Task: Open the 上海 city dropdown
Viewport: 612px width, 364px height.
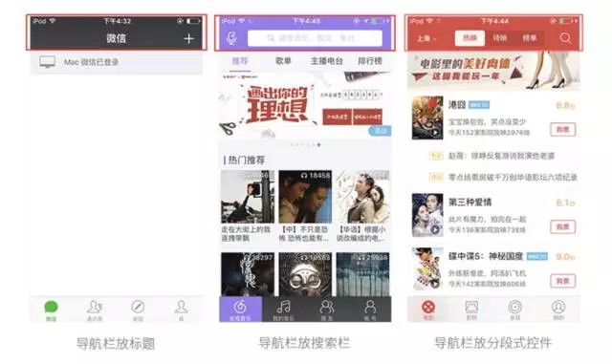Action: tap(426, 38)
